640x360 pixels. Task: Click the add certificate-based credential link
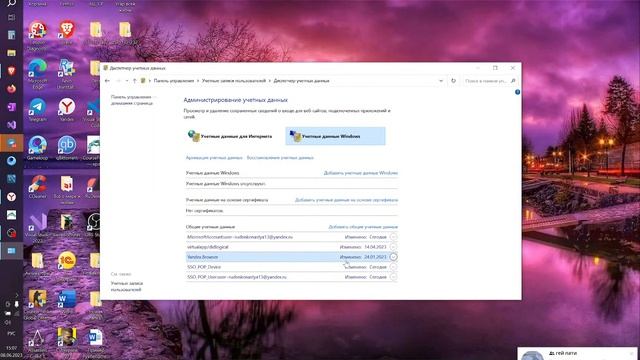click(346, 200)
